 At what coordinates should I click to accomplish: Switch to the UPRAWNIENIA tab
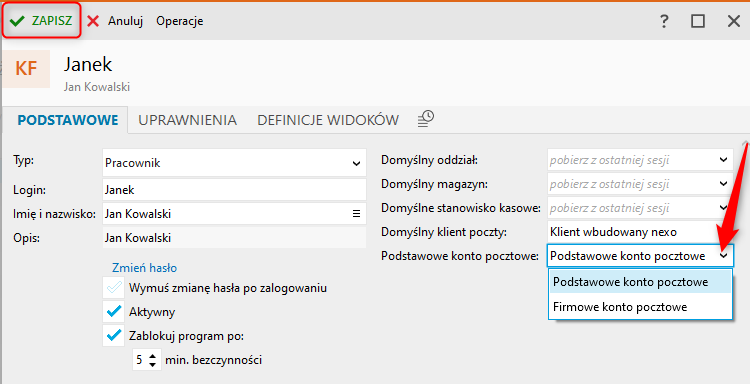pyautogui.click(x=188, y=120)
